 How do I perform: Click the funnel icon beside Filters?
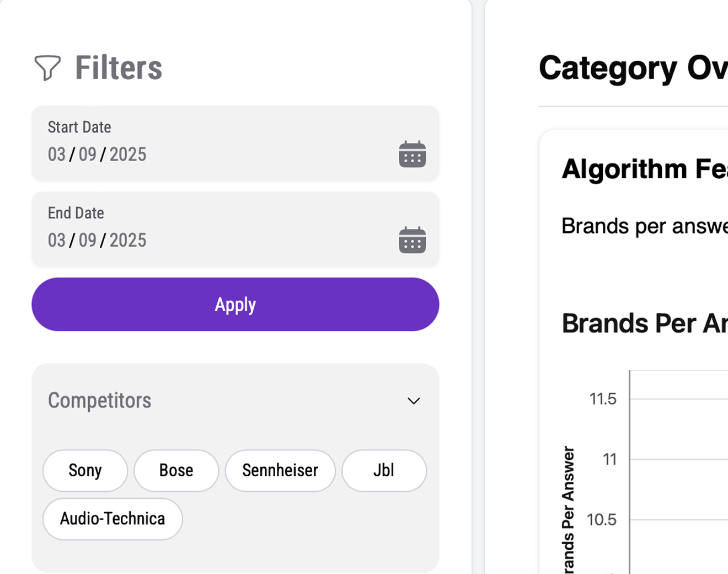point(47,68)
